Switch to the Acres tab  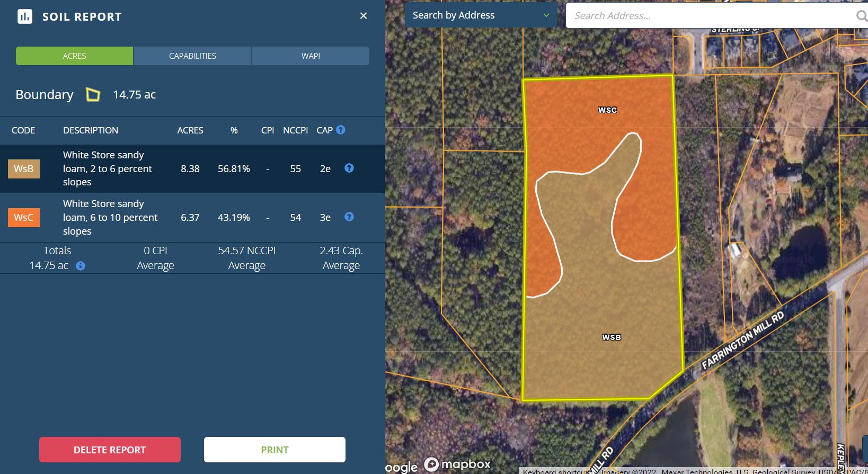(x=74, y=56)
